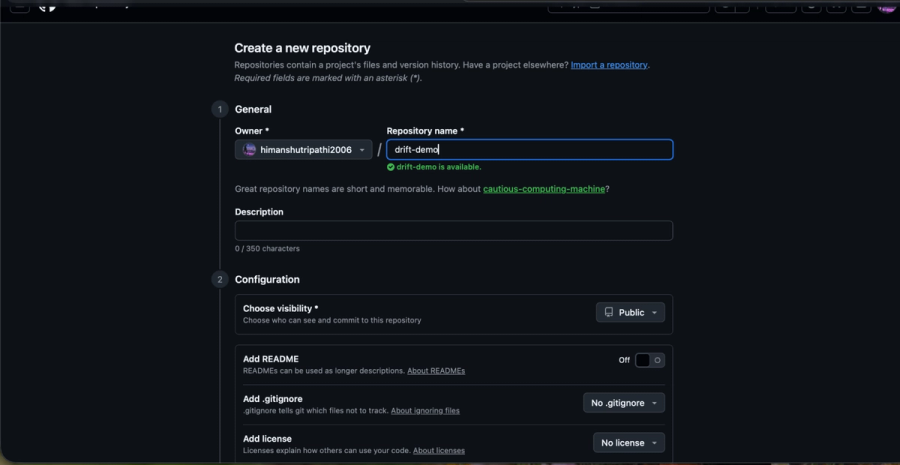Screen dimensions: 900x465
Task: Click the 'Add license' label text
Action: 267,439
